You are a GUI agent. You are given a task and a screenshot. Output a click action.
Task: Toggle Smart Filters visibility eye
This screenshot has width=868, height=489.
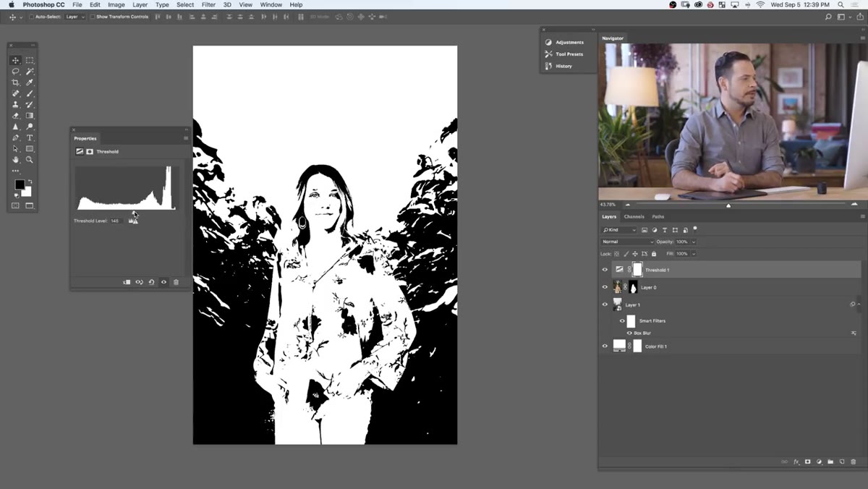tap(622, 320)
